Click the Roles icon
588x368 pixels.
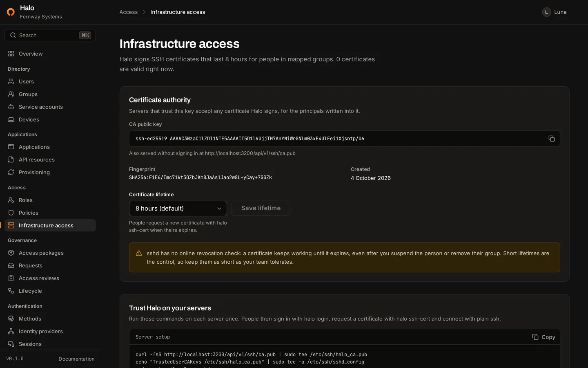[11, 200]
